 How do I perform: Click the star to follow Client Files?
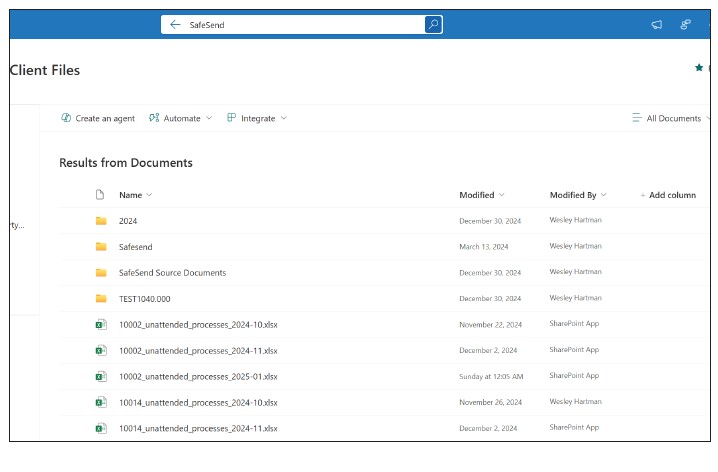pos(698,68)
